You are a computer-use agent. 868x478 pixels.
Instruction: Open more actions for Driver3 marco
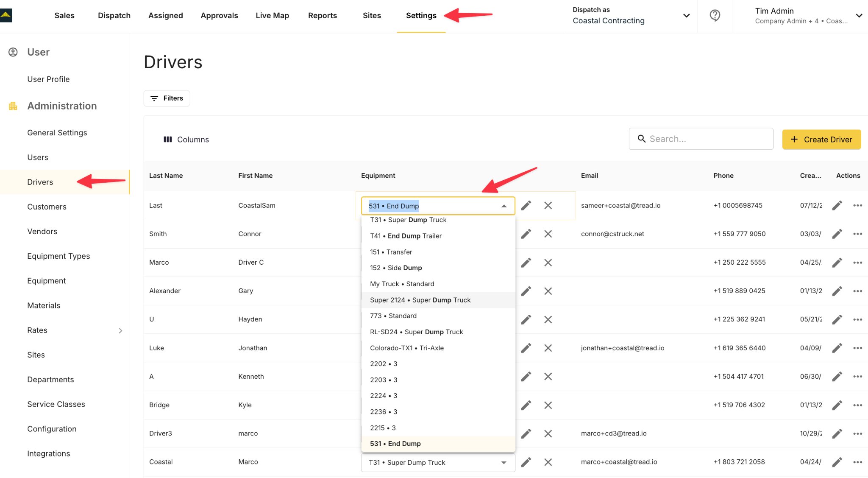coord(858,433)
